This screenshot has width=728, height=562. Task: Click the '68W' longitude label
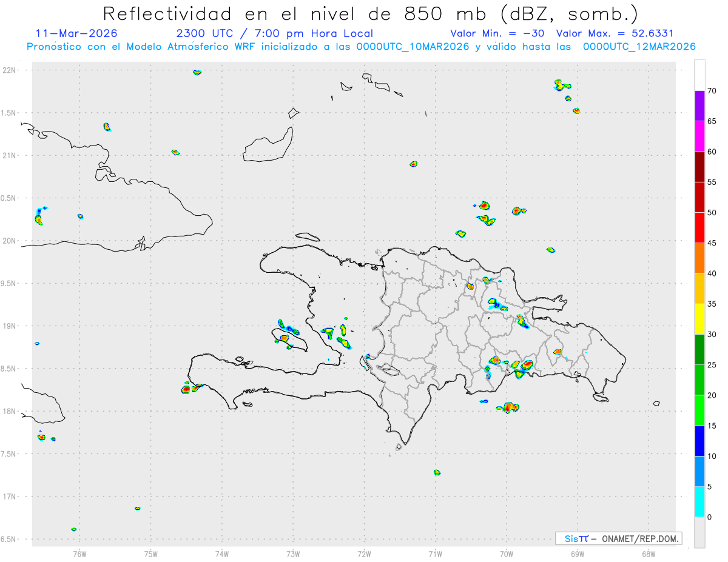pos(649,554)
